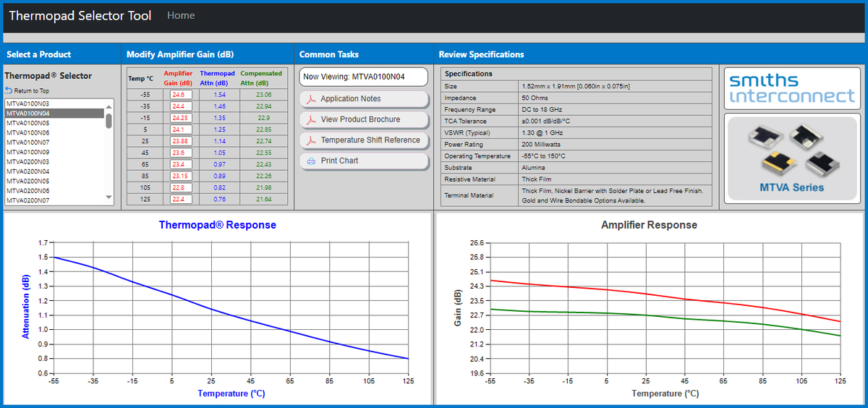868x408 pixels.
Task: Click the Return to Top arrow icon
Action: 9,90
